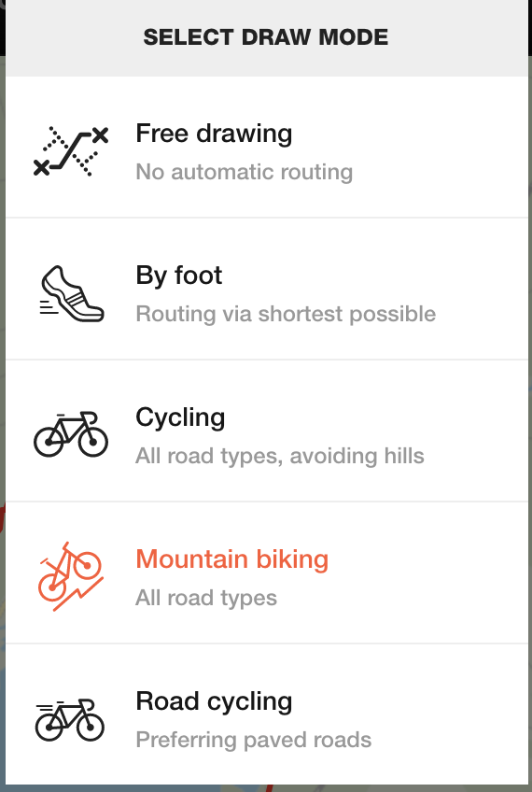Click 'All road types, avoiding hills' text
The width and height of the screenshot is (532, 792).
280,456
